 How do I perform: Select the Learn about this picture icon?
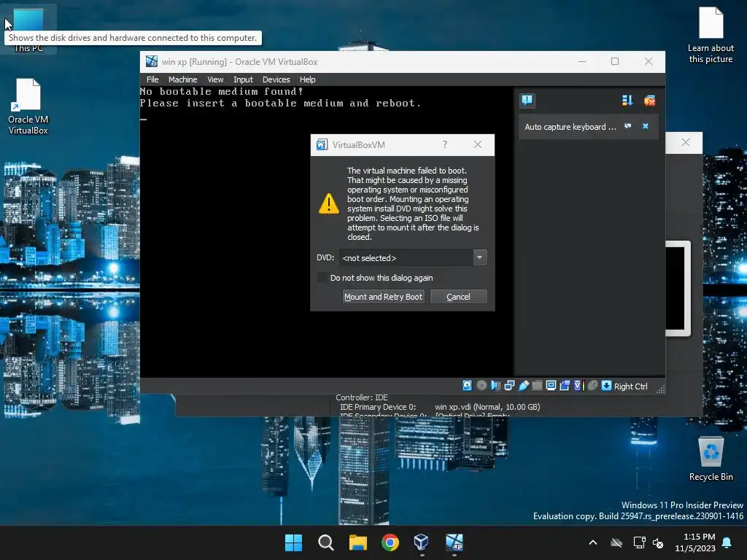[x=711, y=35]
